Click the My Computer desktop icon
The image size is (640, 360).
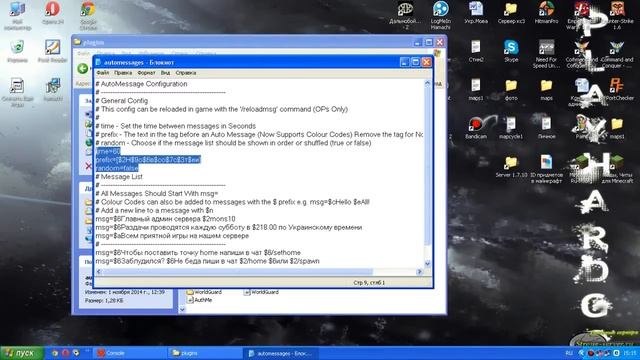pos(17,16)
